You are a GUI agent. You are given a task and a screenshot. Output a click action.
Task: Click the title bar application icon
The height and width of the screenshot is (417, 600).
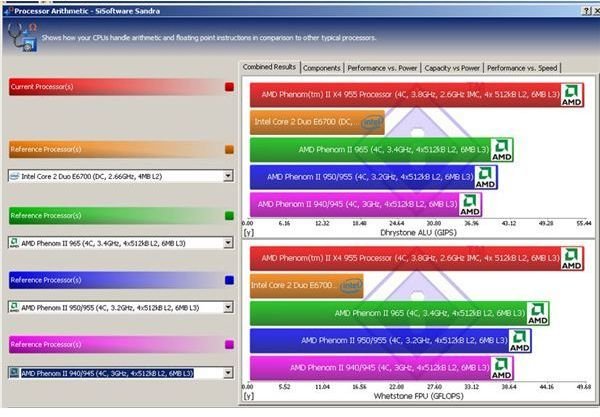[9, 11]
